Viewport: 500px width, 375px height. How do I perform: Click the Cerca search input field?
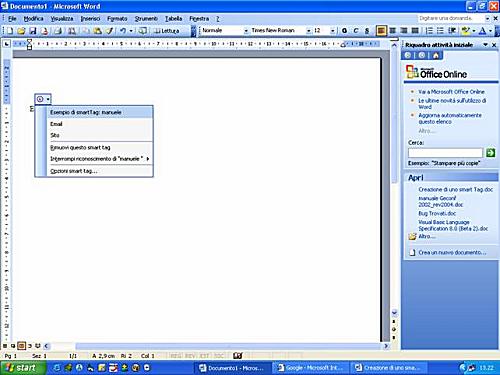(x=445, y=153)
